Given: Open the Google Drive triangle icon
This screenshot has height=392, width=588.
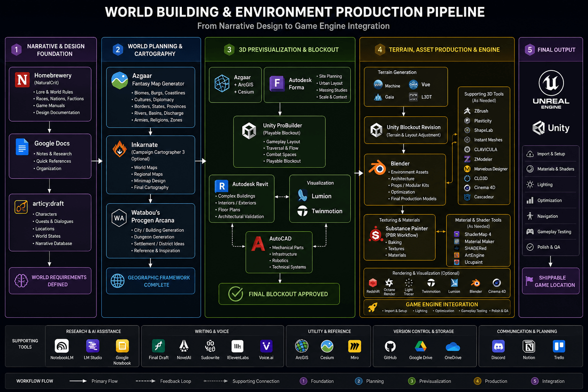Looking at the screenshot, I should pos(421,346).
